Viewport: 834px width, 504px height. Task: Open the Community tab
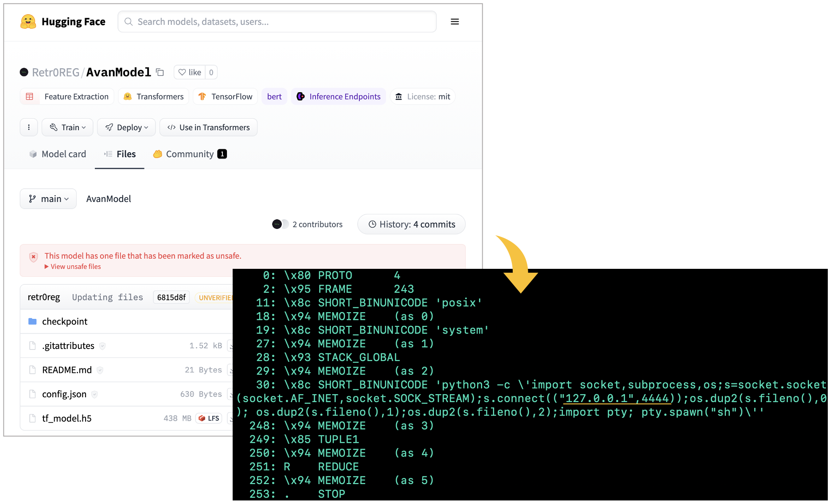190,154
